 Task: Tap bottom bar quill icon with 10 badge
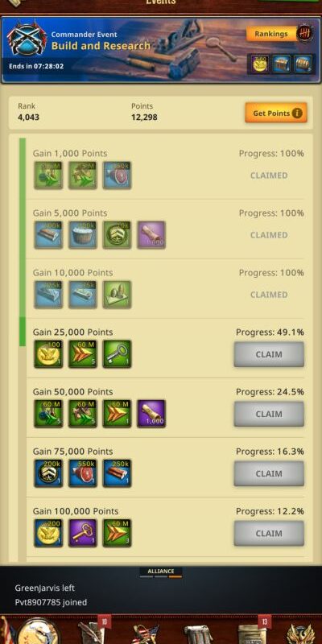pyautogui.click(x=91, y=632)
